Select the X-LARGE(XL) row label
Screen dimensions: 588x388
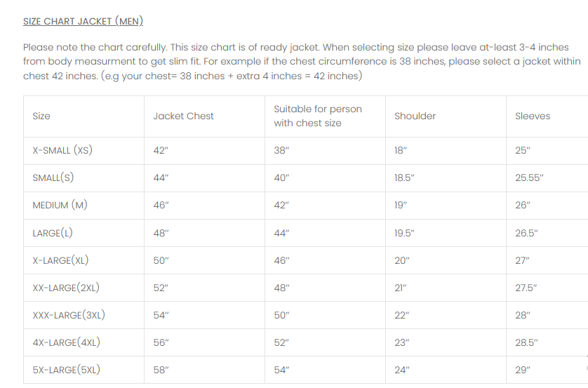(x=60, y=260)
